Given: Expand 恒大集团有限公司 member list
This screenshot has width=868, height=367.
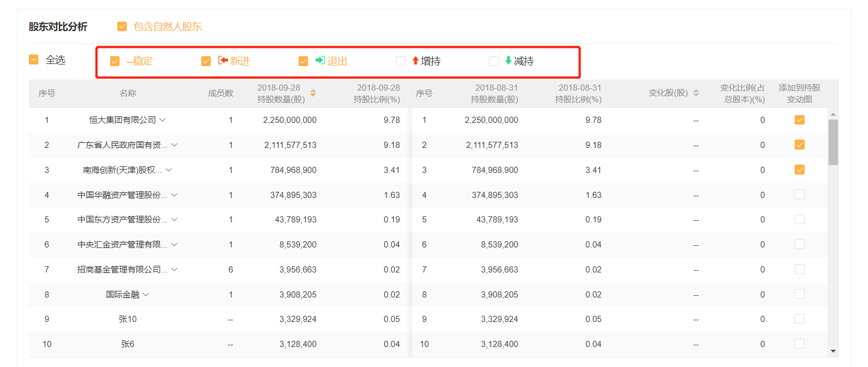Looking at the screenshot, I should coord(163,120).
